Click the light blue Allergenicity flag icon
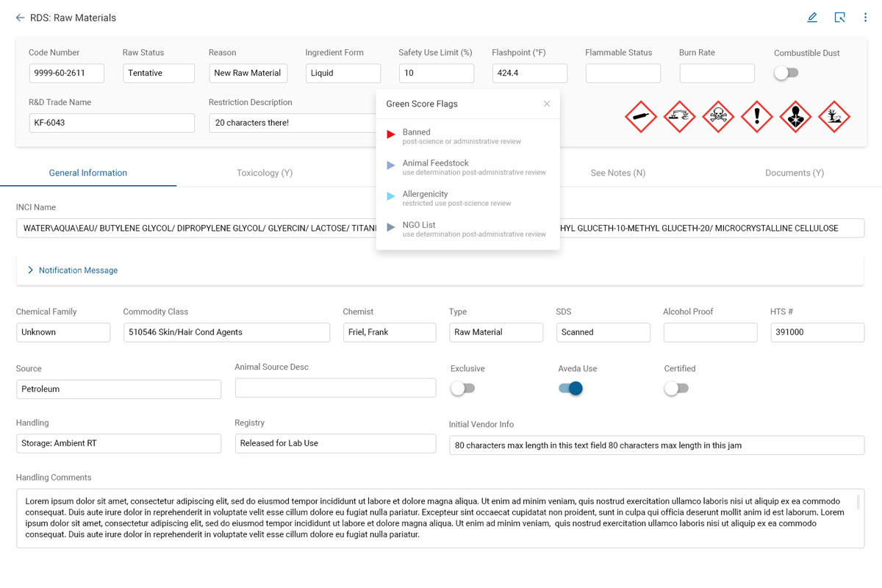The height and width of the screenshot is (588, 882). coord(391,196)
